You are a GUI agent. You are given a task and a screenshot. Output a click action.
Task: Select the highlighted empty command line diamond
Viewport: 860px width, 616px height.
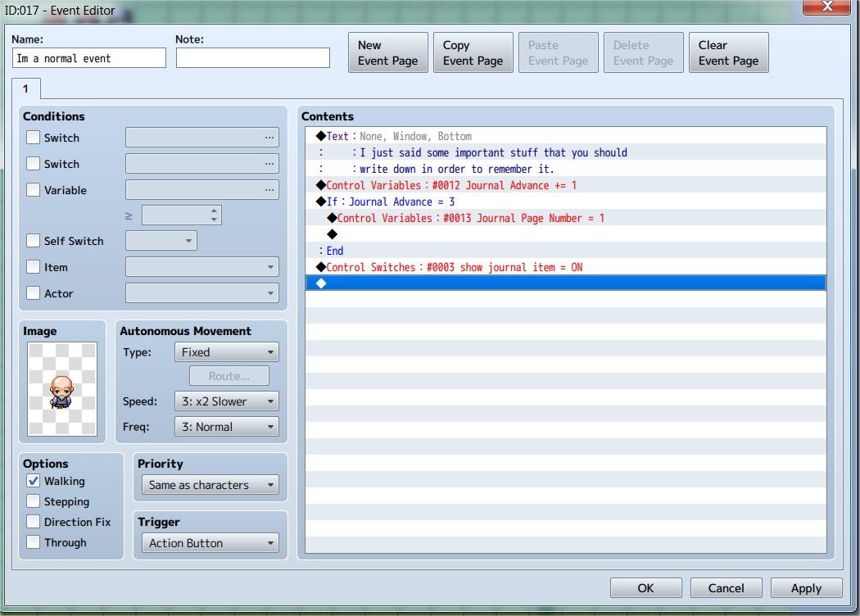click(x=565, y=283)
